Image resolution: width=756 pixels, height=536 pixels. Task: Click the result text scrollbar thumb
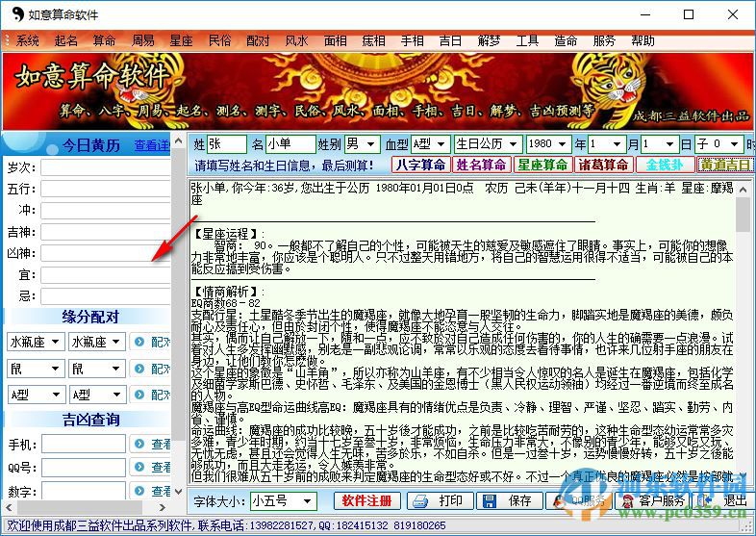[x=743, y=215]
